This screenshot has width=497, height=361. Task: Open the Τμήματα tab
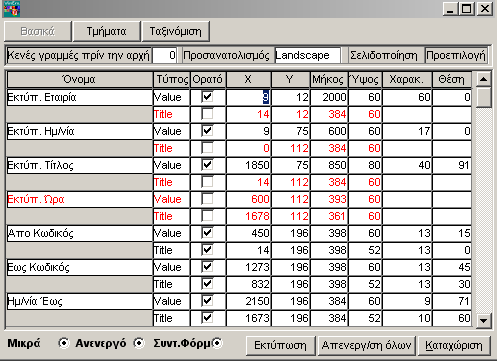(106, 32)
